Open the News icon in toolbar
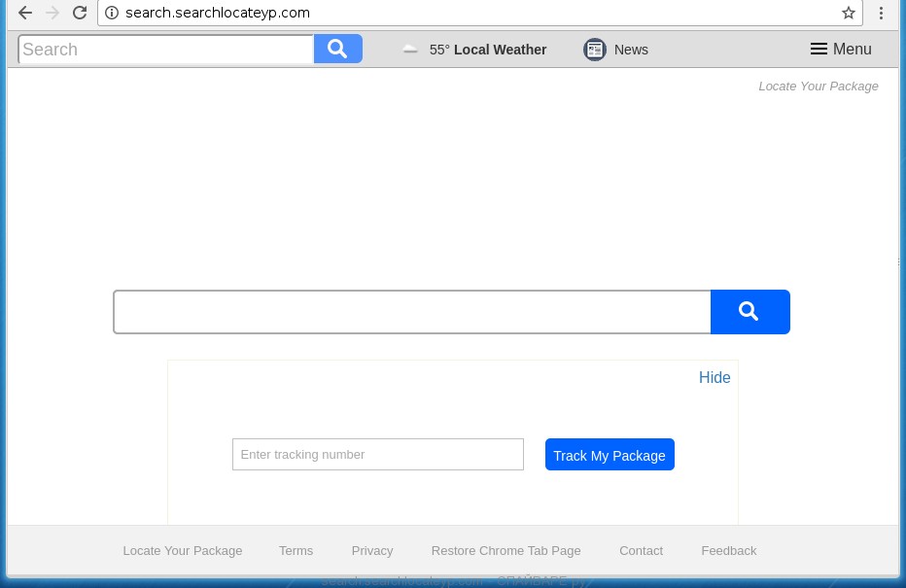The width and height of the screenshot is (906, 588). 595,50
